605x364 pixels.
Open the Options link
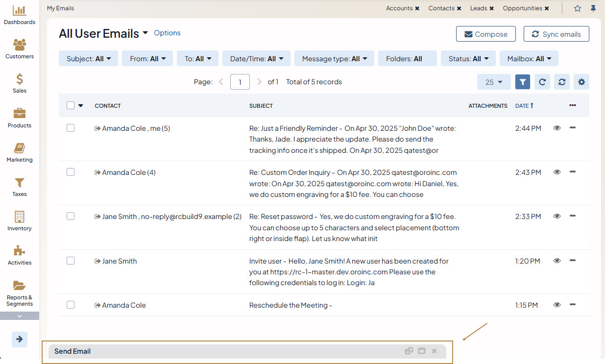point(167,33)
